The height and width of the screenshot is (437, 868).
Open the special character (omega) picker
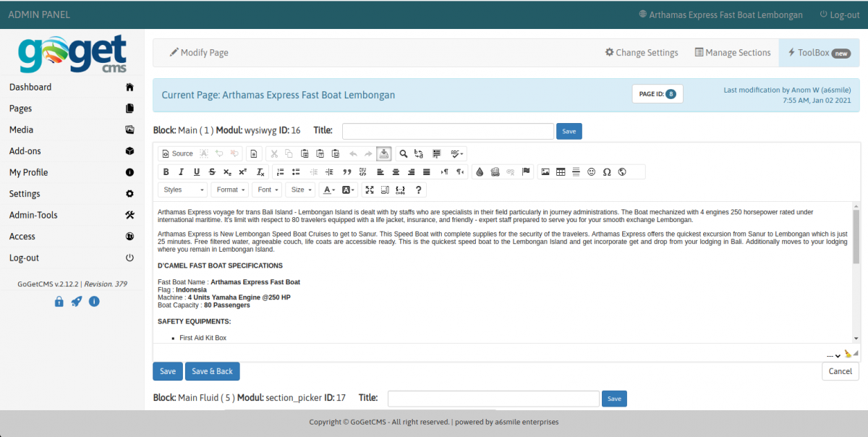pos(607,171)
